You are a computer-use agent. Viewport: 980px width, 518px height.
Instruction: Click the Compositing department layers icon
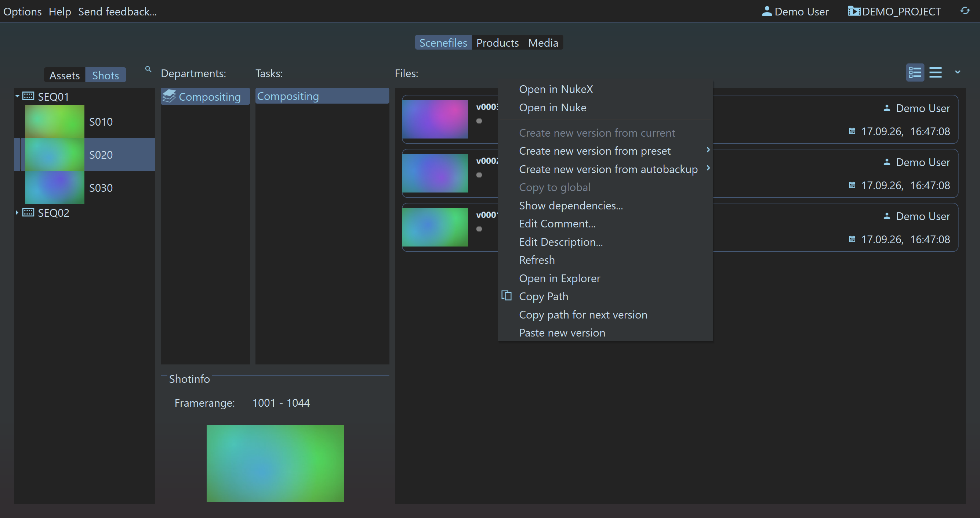[x=169, y=96]
